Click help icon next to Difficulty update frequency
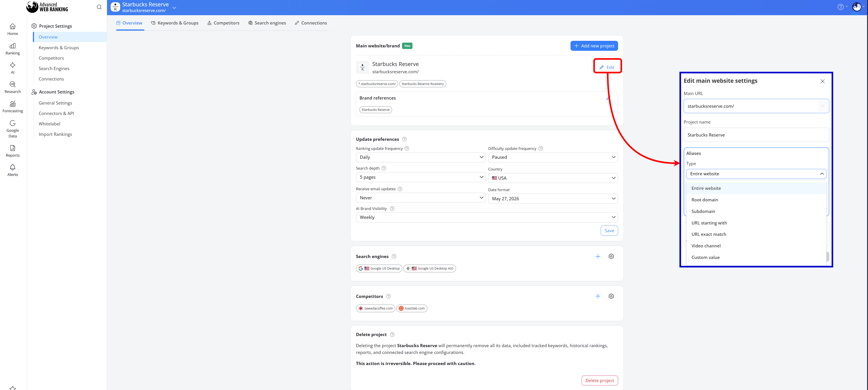The width and height of the screenshot is (868, 390). pyautogui.click(x=541, y=149)
